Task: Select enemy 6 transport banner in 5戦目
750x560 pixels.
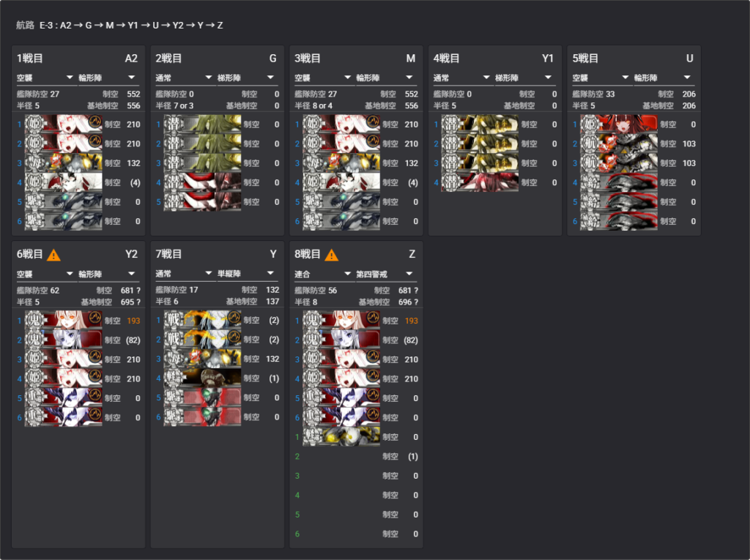Action: coord(620,221)
